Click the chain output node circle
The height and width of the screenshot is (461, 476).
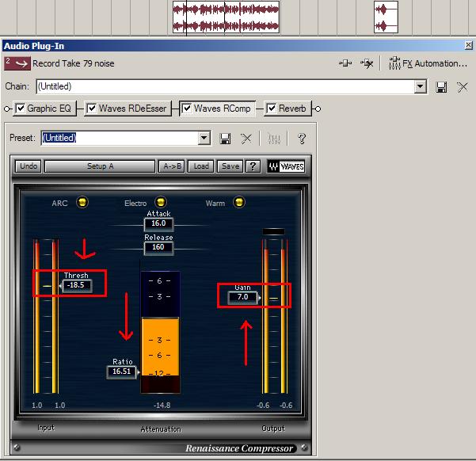(x=318, y=109)
